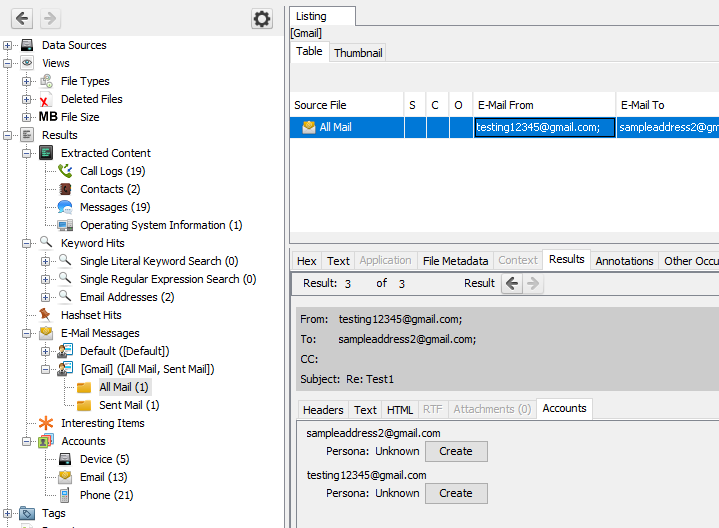Click the Deleted Files red X icon
The width and height of the screenshot is (719, 528).
click(46, 99)
